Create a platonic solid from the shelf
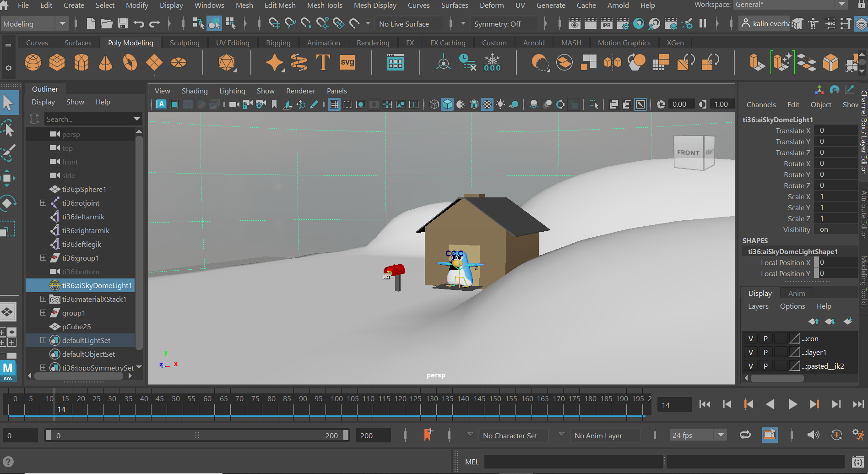 [227, 62]
